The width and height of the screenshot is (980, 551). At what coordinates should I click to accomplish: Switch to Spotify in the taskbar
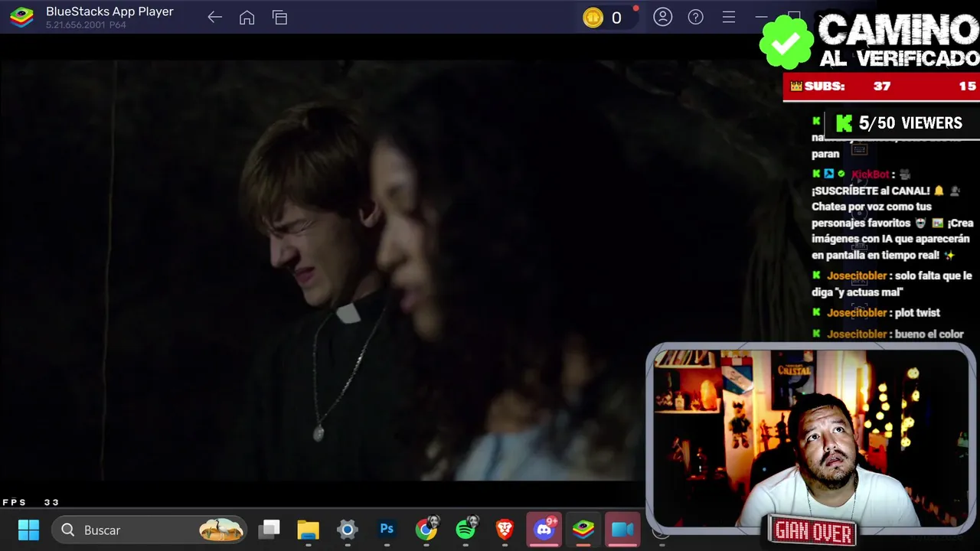(x=465, y=529)
